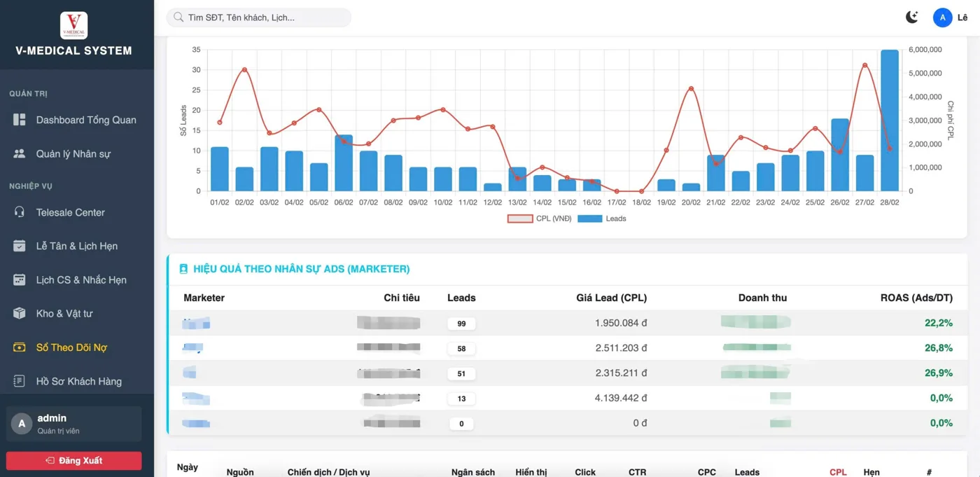Click the Đăng Xuất logout button
This screenshot has height=477, width=980.
click(74, 460)
